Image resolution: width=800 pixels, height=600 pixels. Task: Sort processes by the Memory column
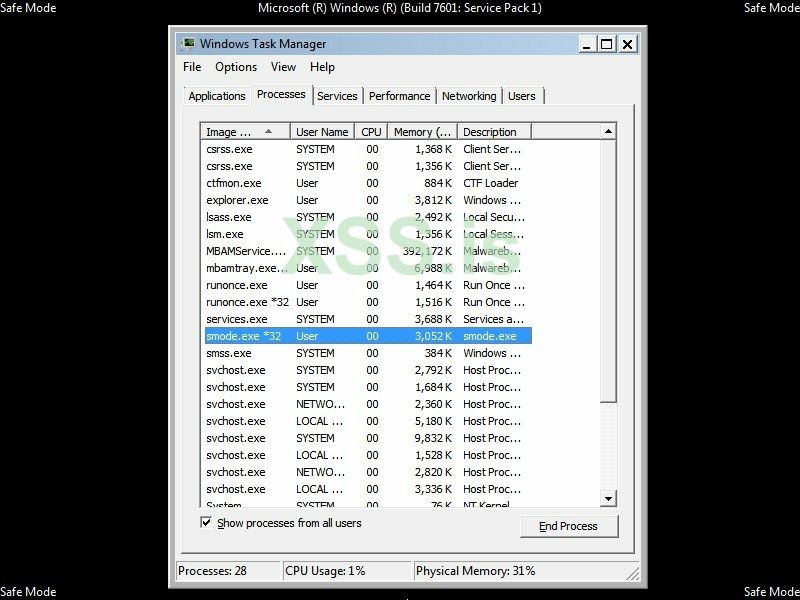click(422, 131)
